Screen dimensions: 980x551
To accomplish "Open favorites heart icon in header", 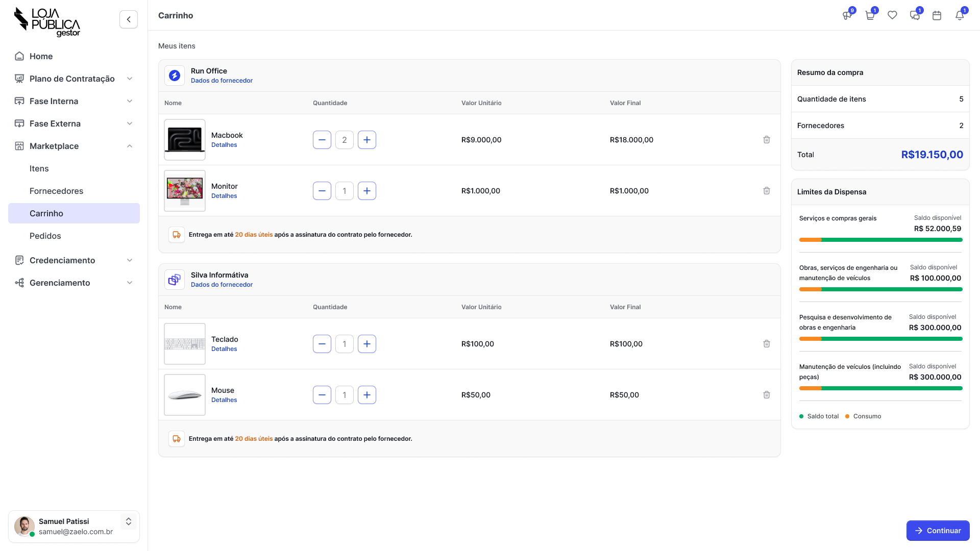I will coord(892,15).
